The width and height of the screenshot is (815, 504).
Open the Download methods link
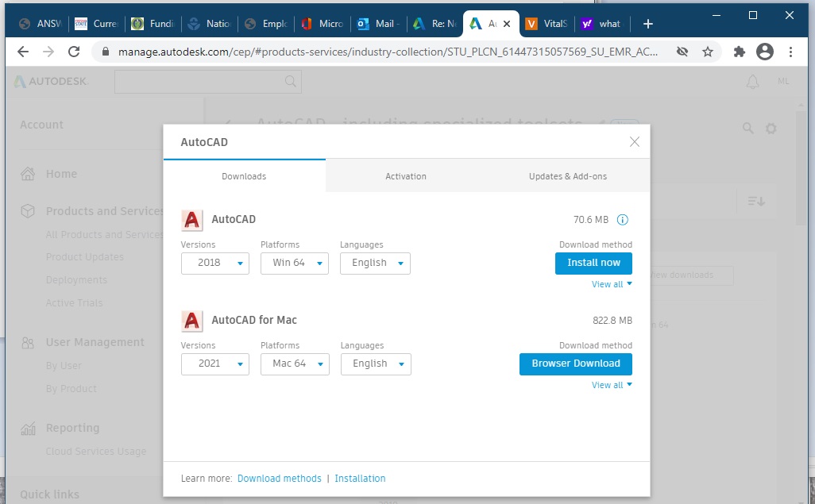pos(279,478)
